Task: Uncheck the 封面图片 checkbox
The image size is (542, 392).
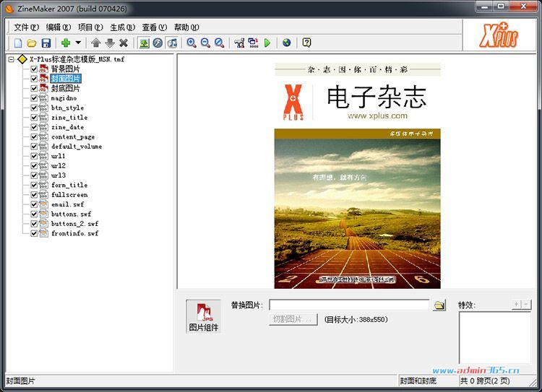Action: (34, 79)
